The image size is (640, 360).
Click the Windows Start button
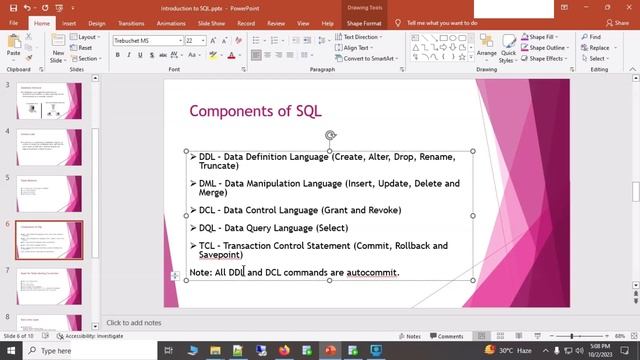[11, 351]
